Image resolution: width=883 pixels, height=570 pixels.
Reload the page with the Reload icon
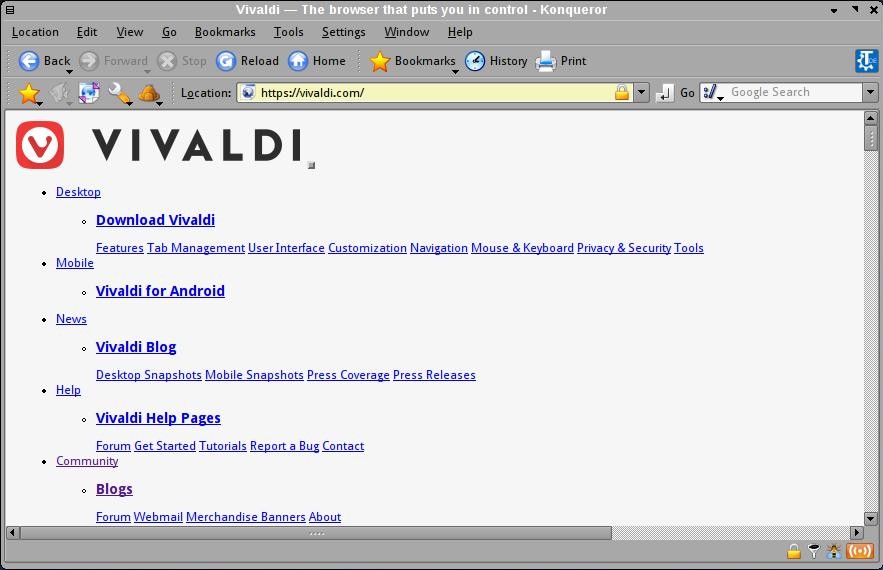pos(226,61)
